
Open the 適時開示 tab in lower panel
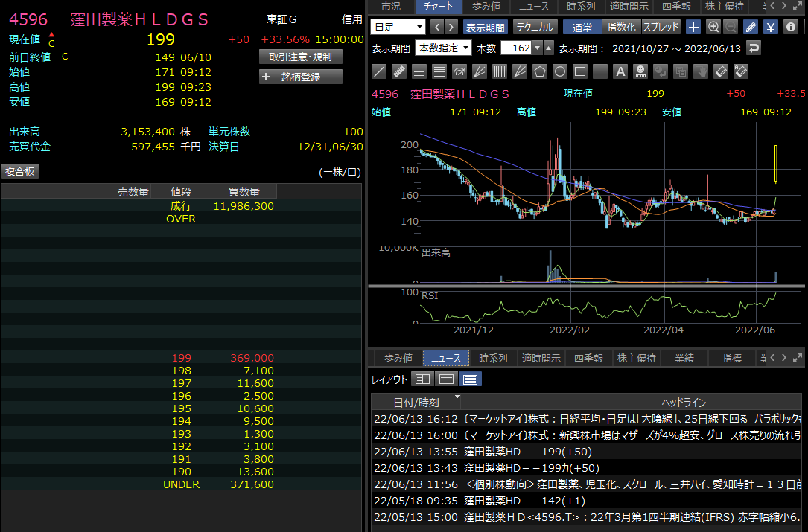541,358
